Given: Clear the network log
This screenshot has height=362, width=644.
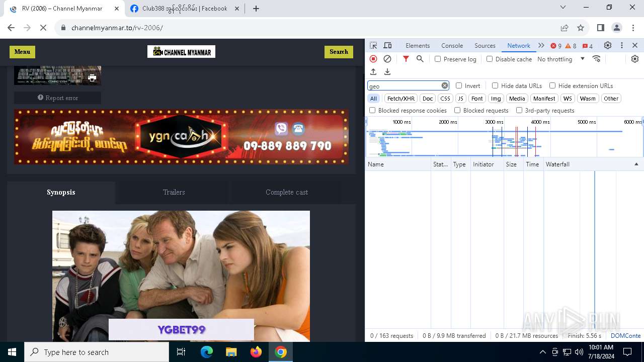Looking at the screenshot, I should (x=387, y=59).
